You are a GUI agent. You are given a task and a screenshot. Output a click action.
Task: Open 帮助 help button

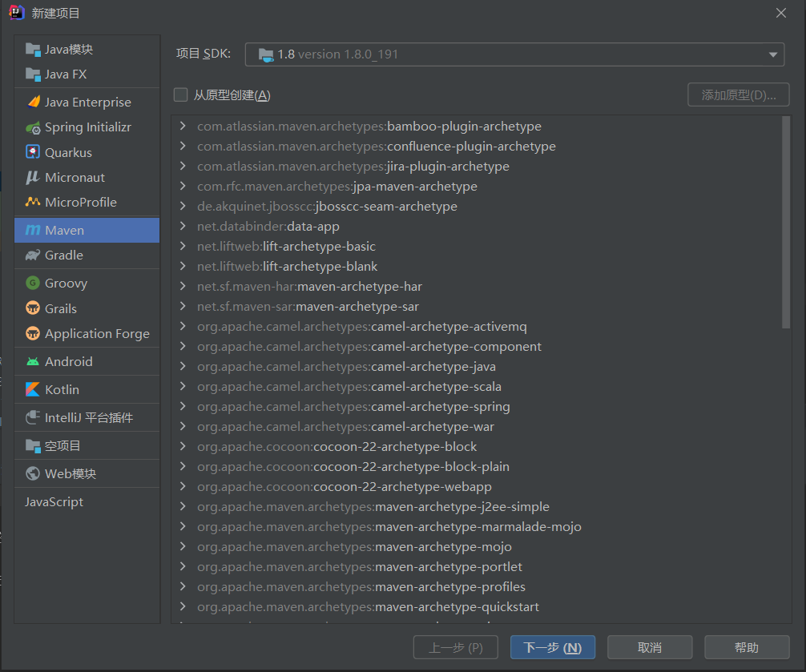tap(747, 647)
